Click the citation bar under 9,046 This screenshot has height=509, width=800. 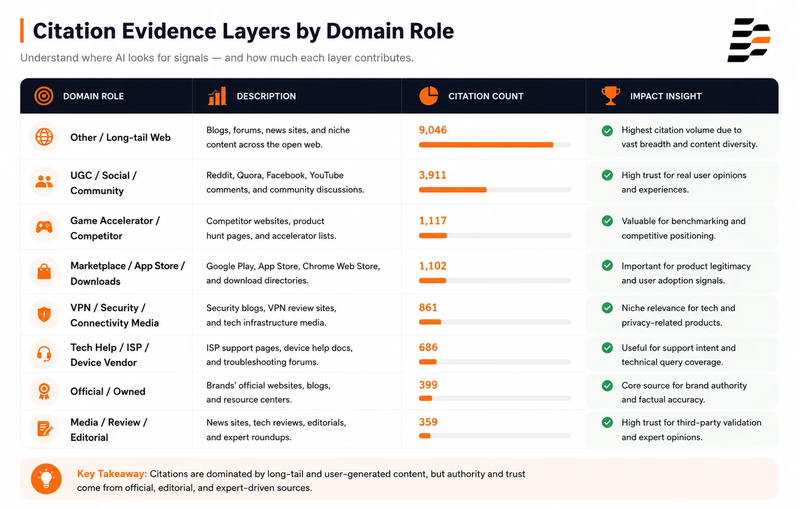click(494, 145)
